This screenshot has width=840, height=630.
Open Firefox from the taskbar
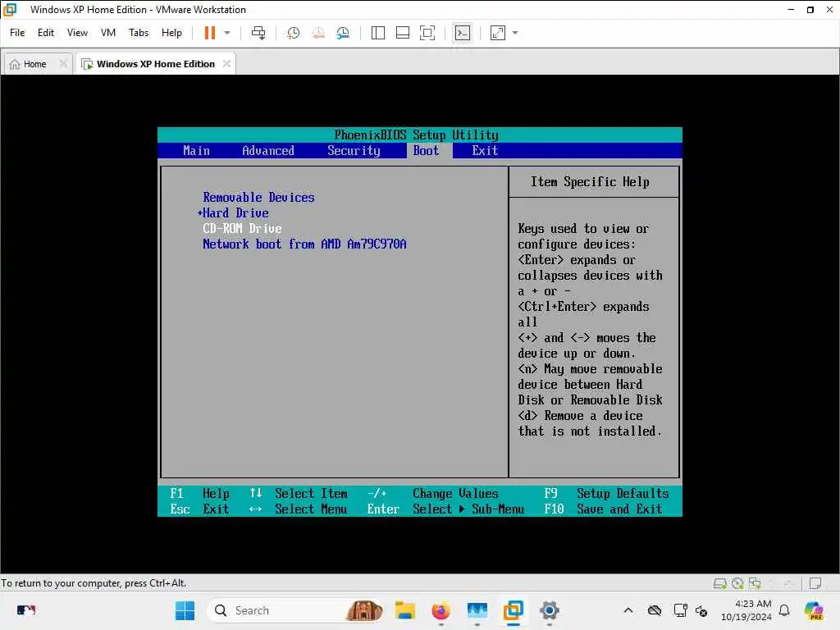pyautogui.click(x=441, y=610)
